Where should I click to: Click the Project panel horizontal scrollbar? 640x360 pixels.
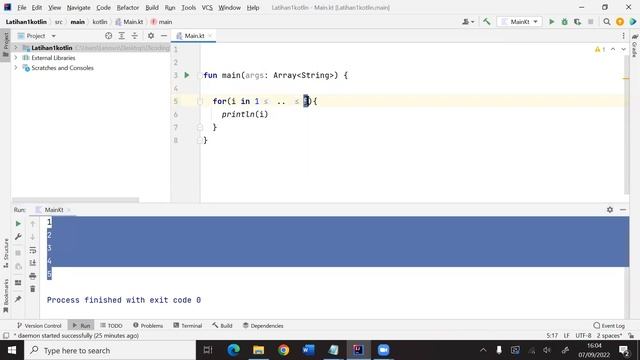pyautogui.click(x=76, y=200)
